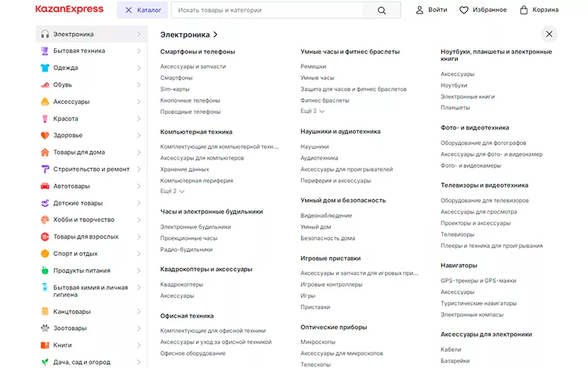Image resolution: width=588 pixels, height=368 pixels.
Task: Open the Избранное heart icon
Action: [x=464, y=11]
